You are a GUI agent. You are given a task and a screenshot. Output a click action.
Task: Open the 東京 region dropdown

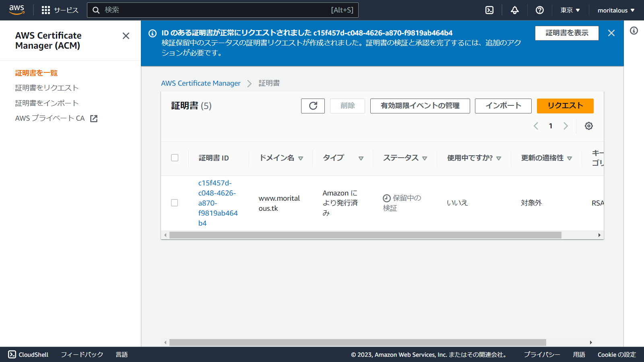570,10
